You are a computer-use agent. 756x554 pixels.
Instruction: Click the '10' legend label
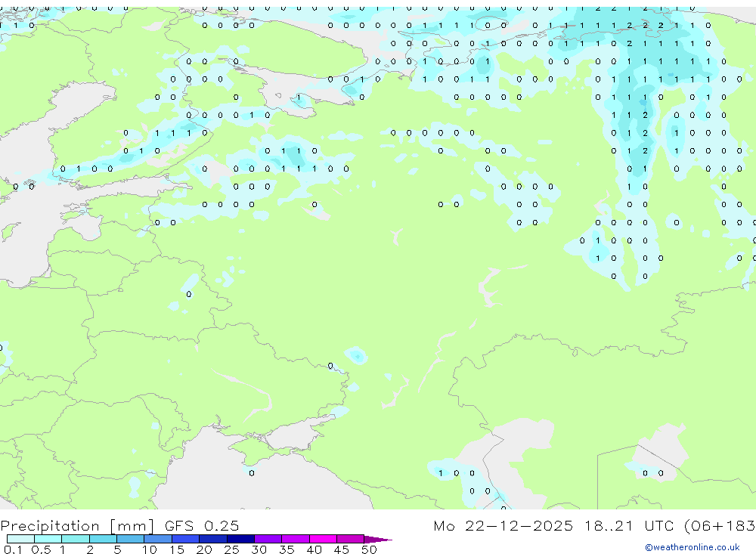tap(149, 549)
